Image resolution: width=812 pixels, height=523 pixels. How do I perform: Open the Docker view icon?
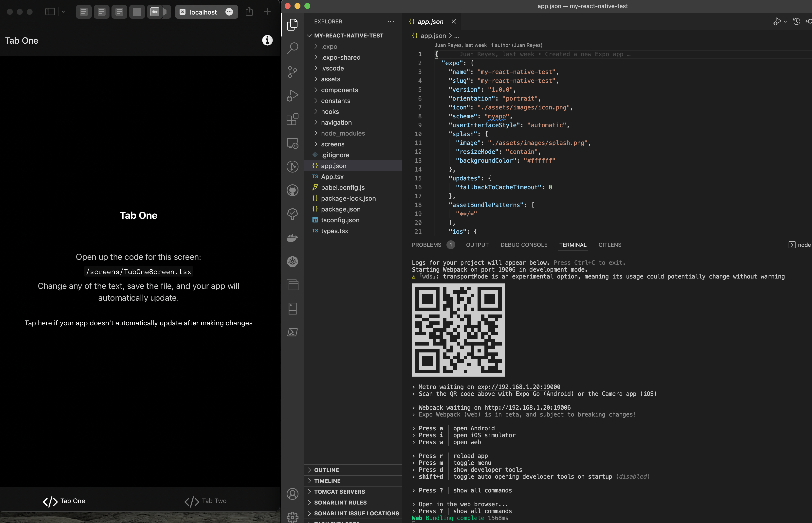point(292,238)
